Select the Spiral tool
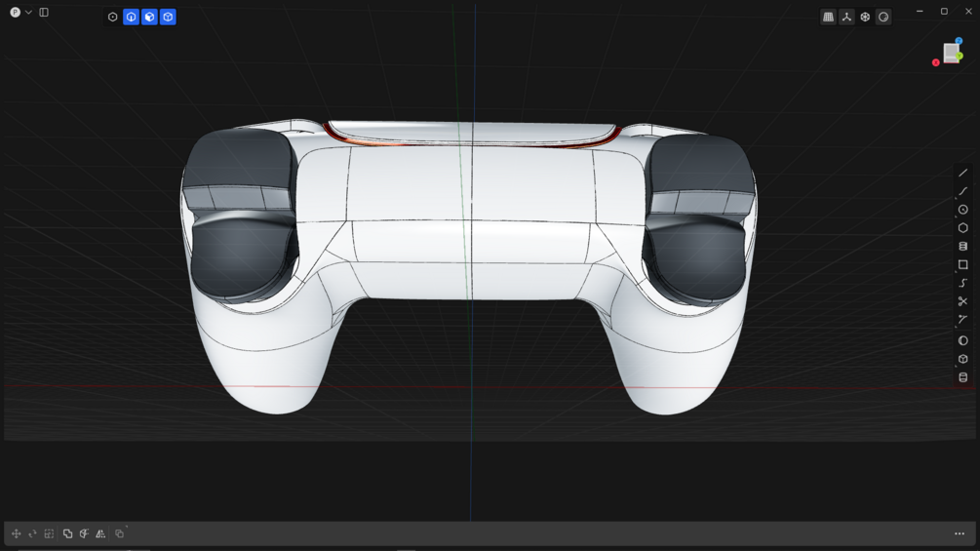The height and width of the screenshot is (551, 980). [x=963, y=246]
